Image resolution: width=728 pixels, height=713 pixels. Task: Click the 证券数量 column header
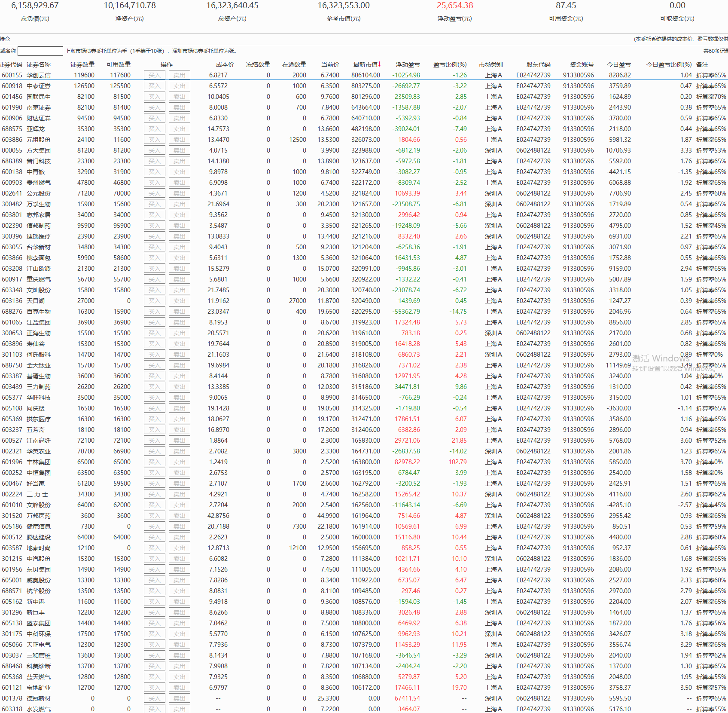82,64
